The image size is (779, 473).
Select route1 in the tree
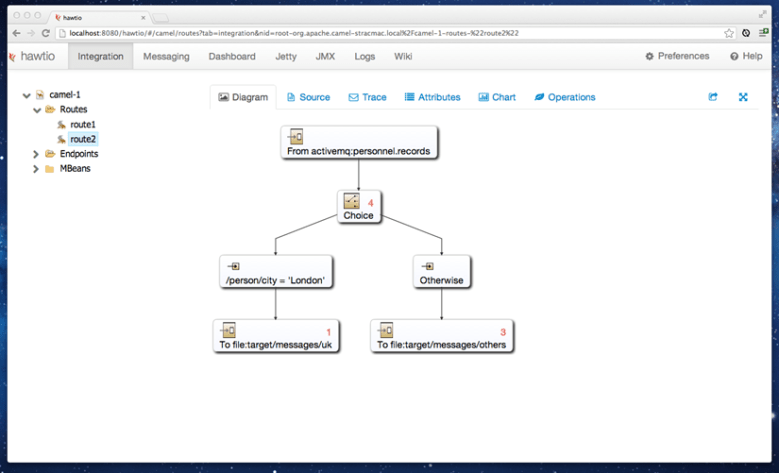(x=83, y=124)
